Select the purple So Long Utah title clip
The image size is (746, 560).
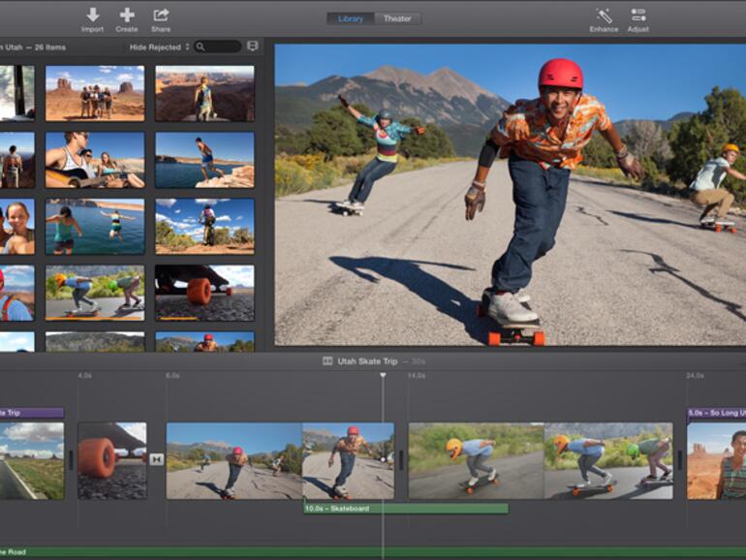coord(716,413)
